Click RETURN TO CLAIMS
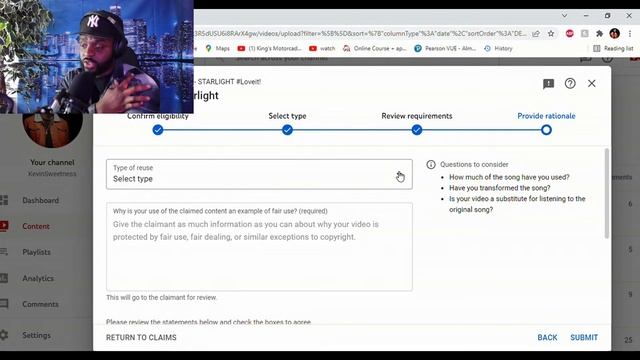This screenshot has width=640, height=360. 141,338
